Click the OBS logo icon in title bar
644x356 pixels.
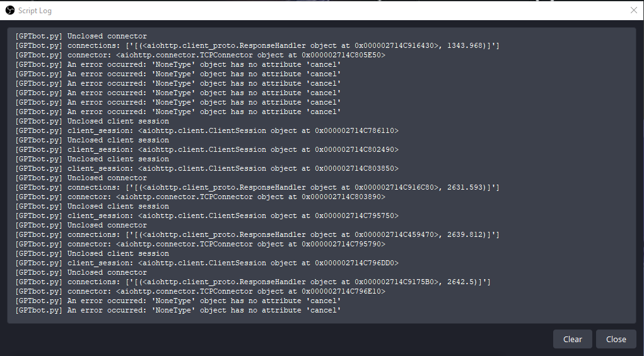tap(9, 10)
